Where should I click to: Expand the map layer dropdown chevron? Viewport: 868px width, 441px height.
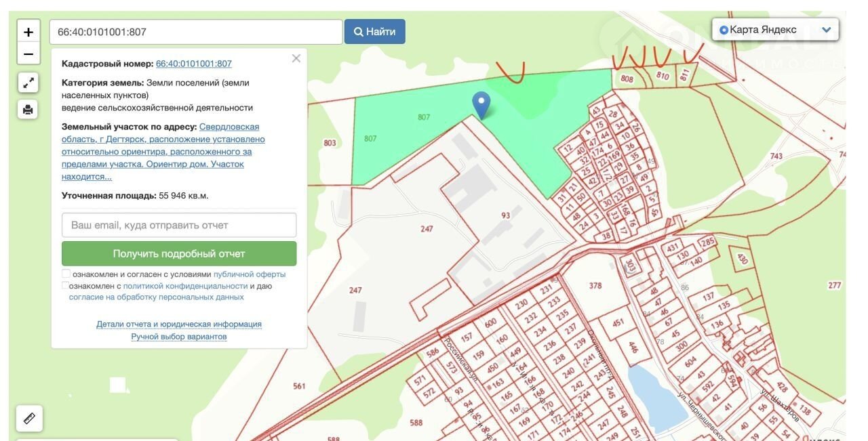[x=826, y=30]
